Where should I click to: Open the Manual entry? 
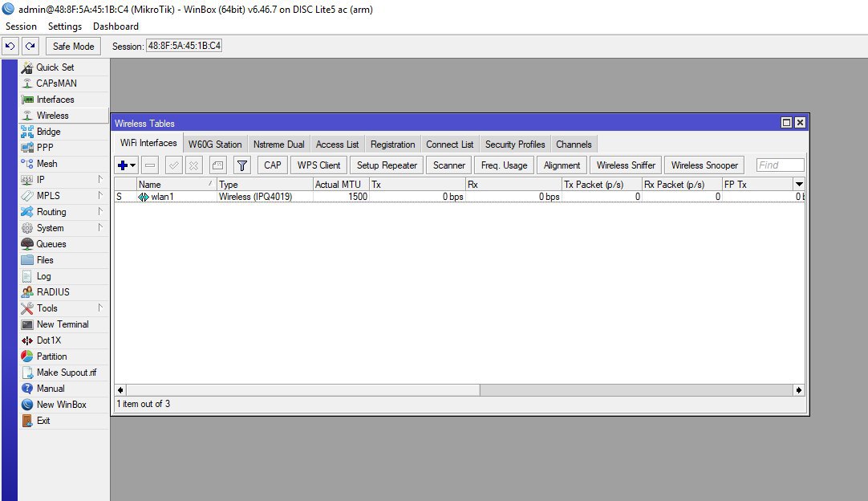pyautogui.click(x=63, y=389)
